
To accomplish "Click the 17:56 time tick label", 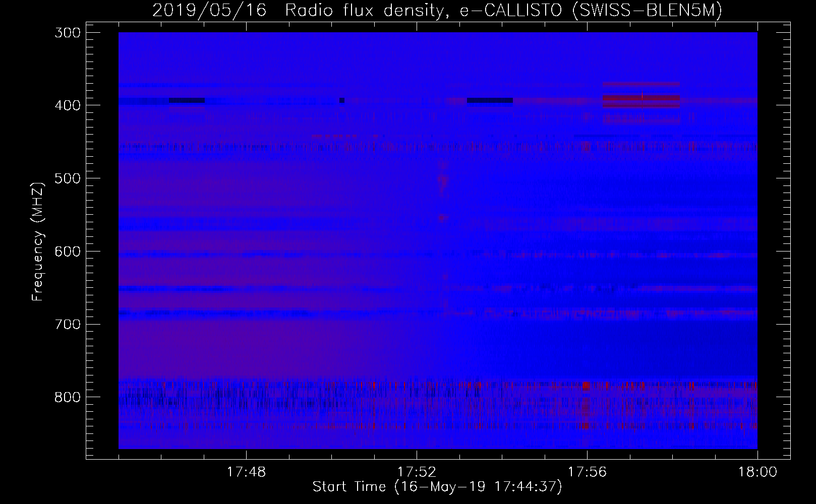I will (x=587, y=472).
